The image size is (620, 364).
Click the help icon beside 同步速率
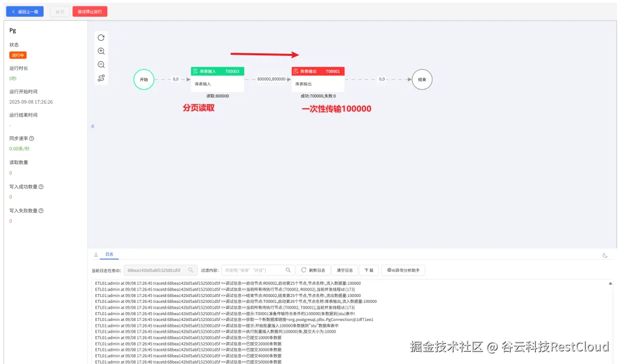coord(32,138)
